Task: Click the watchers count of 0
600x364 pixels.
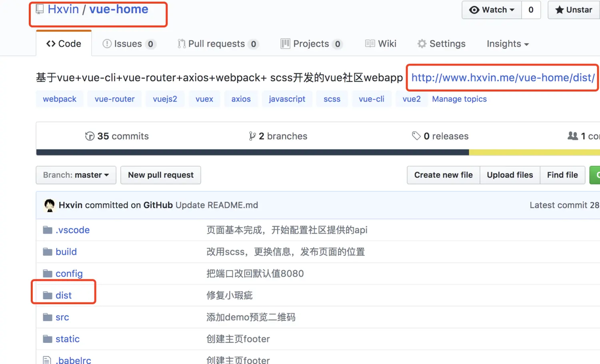Action: (531, 10)
